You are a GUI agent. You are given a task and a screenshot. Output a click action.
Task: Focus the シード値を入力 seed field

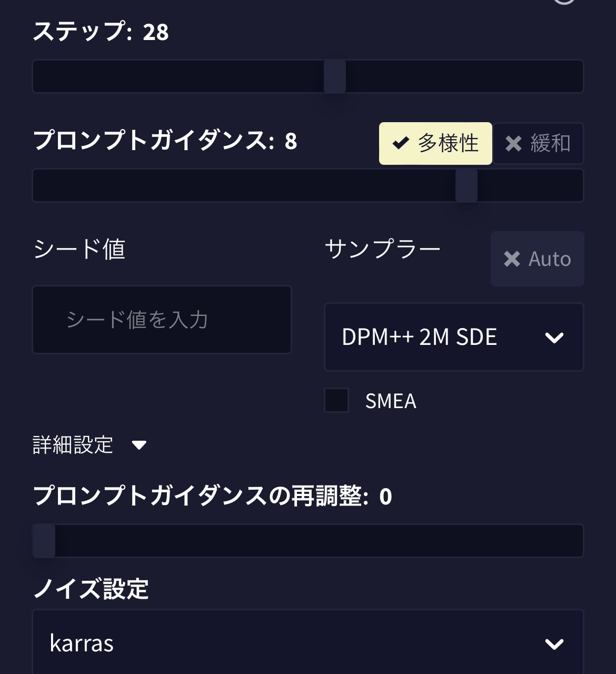pos(162,320)
